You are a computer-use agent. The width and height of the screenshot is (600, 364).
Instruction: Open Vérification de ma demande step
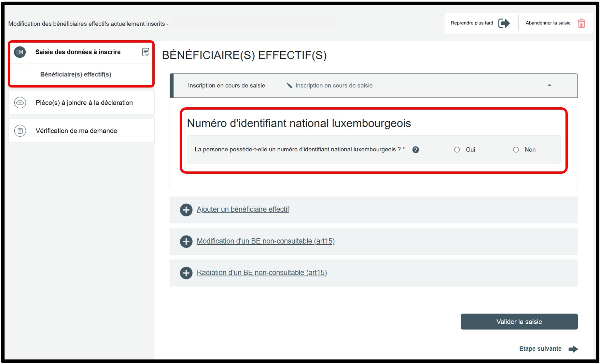click(76, 131)
